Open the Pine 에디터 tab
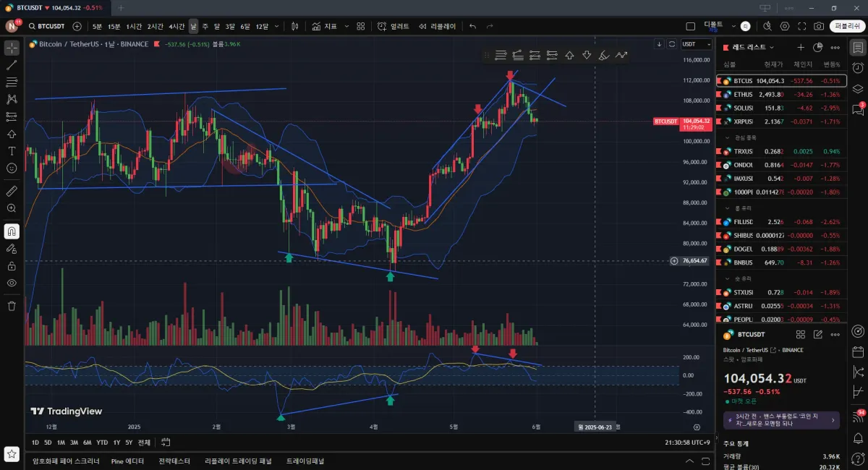 click(127, 461)
